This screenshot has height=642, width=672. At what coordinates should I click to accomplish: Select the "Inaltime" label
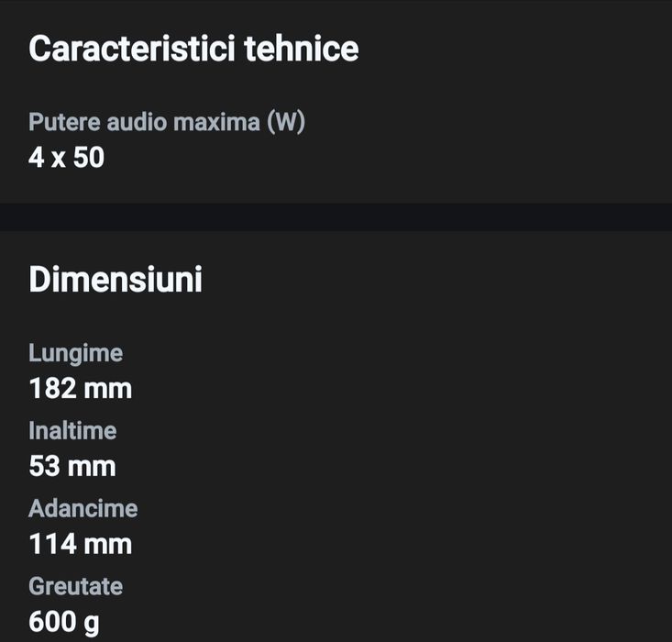72,431
